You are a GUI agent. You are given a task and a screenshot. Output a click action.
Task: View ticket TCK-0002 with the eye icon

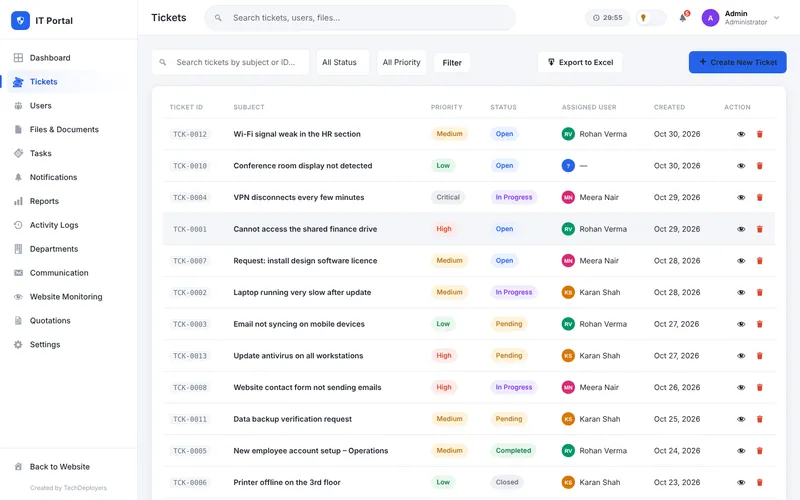(x=741, y=292)
